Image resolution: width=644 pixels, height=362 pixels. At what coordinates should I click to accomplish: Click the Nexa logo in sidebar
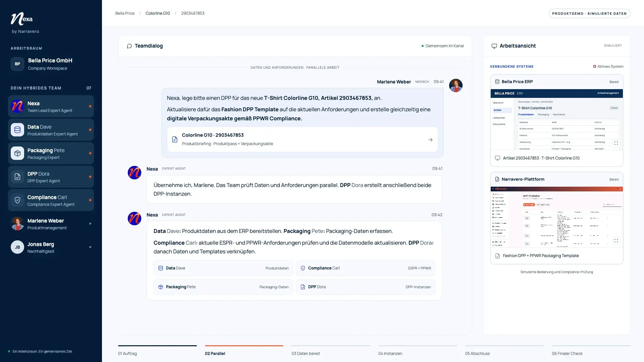(22, 19)
